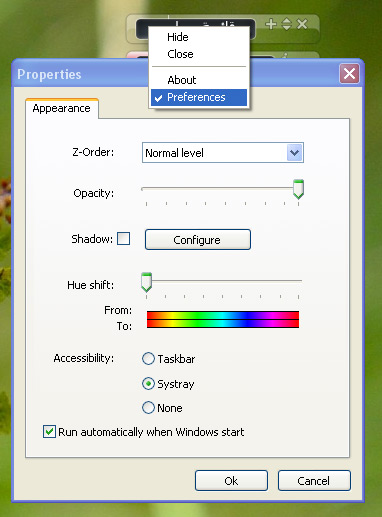382x517 pixels.
Task: Select the None accessibility option
Action: coord(162,408)
